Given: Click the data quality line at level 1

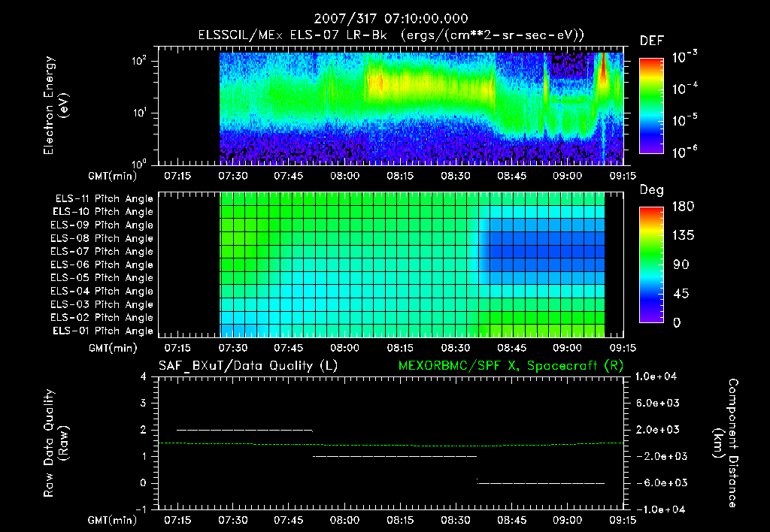Looking at the screenshot, I should (x=395, y=456).
